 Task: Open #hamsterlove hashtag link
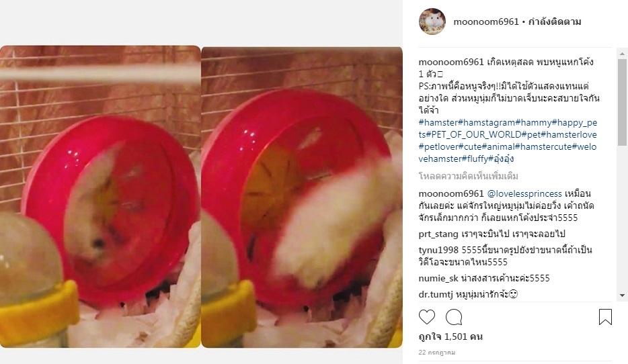tap(569, 134)
